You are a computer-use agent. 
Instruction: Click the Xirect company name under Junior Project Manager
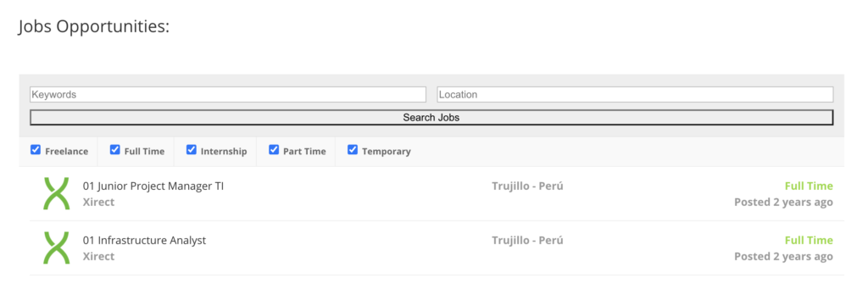(98, 202)
